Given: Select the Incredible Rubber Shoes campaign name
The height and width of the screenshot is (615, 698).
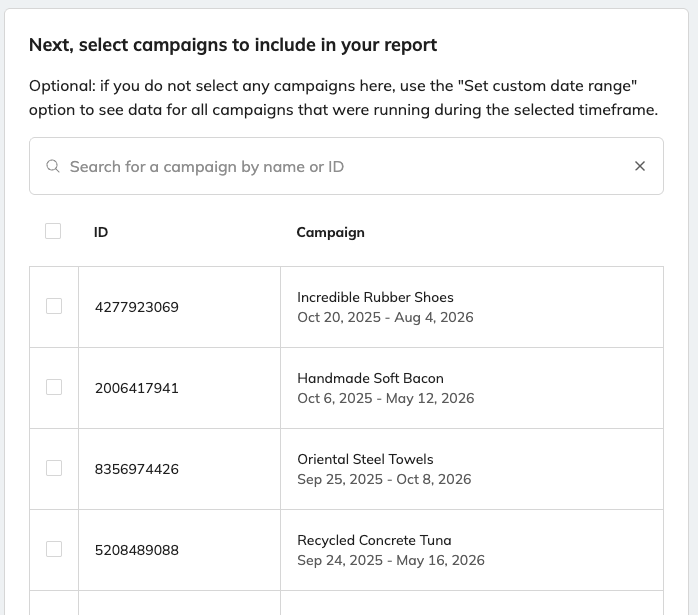Looking at the screenshot, I should point(375,297).
